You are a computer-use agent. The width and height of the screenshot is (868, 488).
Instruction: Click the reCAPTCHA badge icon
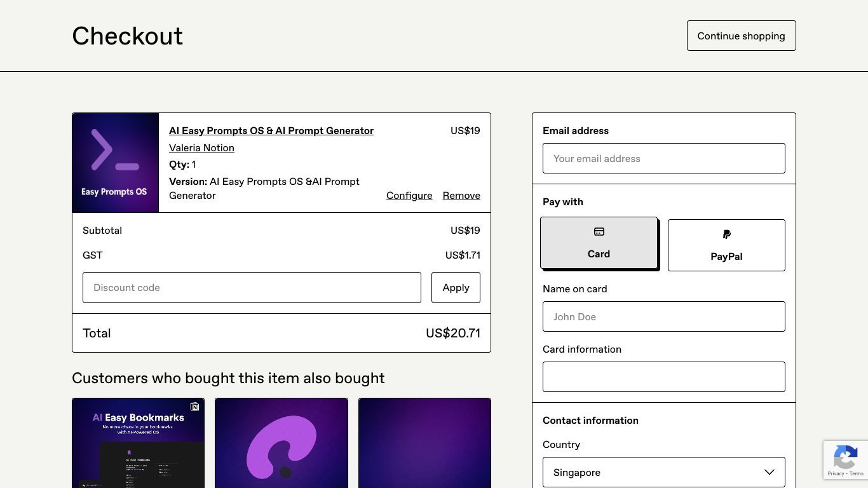[845, 456]
